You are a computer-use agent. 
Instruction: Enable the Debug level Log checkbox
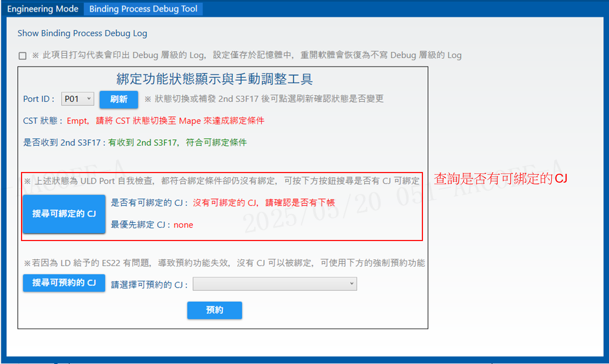[x=22, y=56]
